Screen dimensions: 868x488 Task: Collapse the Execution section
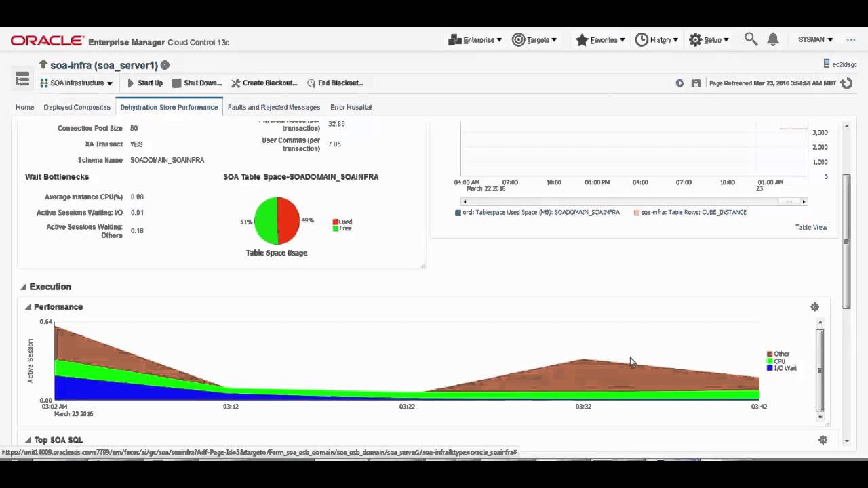coord(24,287)
